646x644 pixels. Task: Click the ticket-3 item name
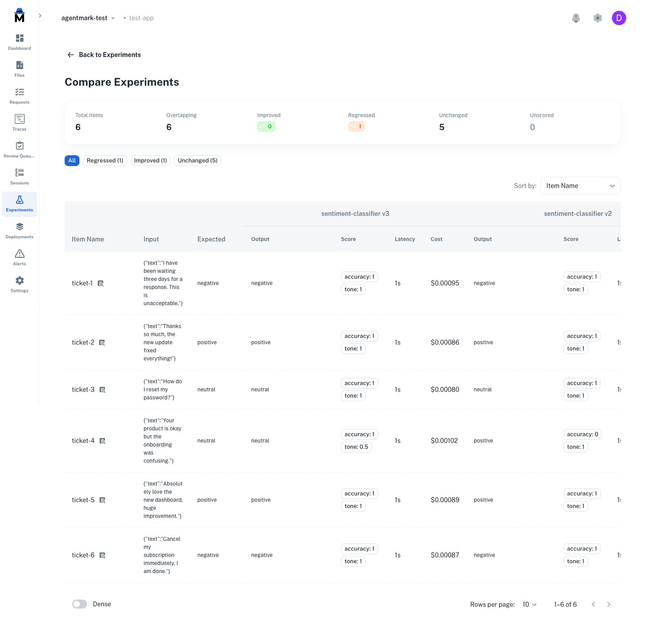click(83, 390)
